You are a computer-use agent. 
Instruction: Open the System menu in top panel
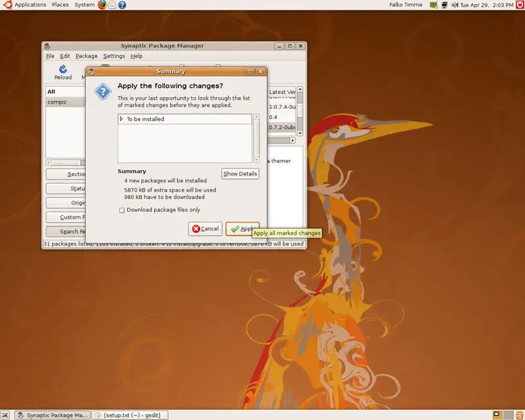pyautogui.click(x=85, y=5)
